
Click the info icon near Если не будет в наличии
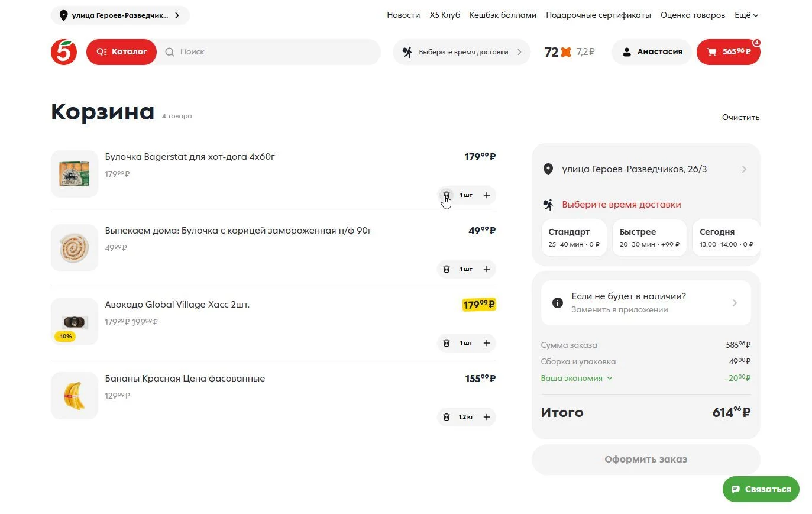[x=557, y=303]
